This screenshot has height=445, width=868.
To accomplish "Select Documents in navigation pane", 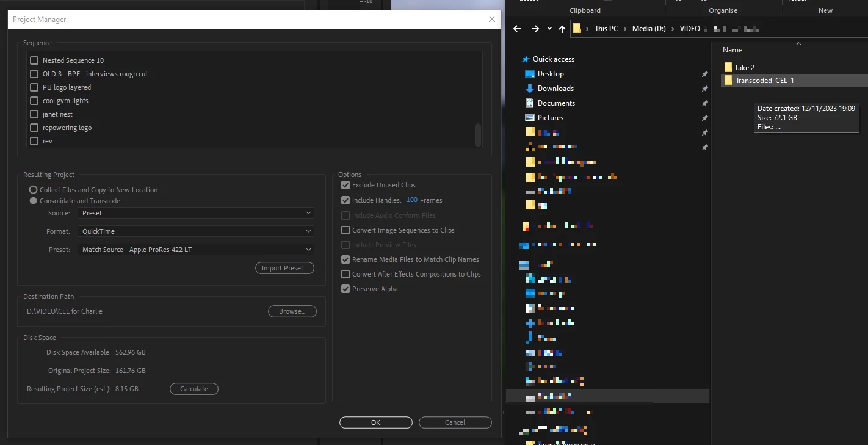I will [556, 103].
